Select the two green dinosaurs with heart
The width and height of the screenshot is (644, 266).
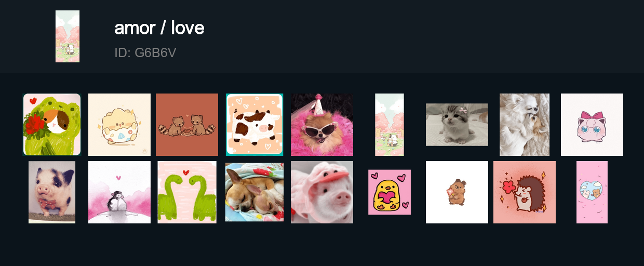coord(187,192)
